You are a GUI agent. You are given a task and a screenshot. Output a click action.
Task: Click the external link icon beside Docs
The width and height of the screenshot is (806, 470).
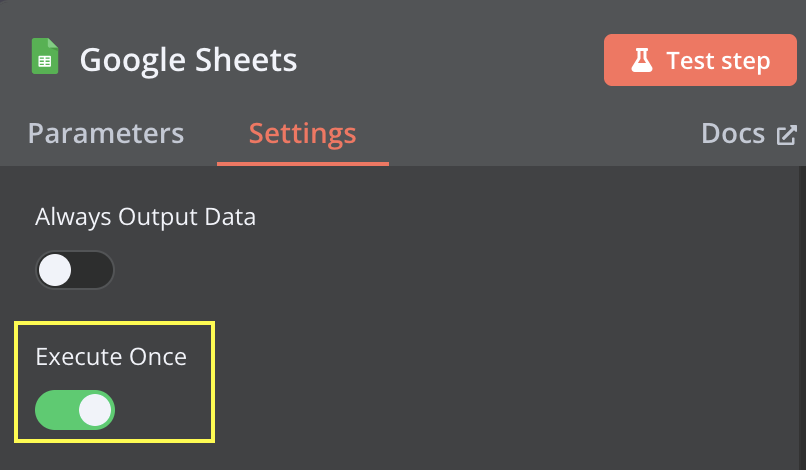[x=786, y=135]
